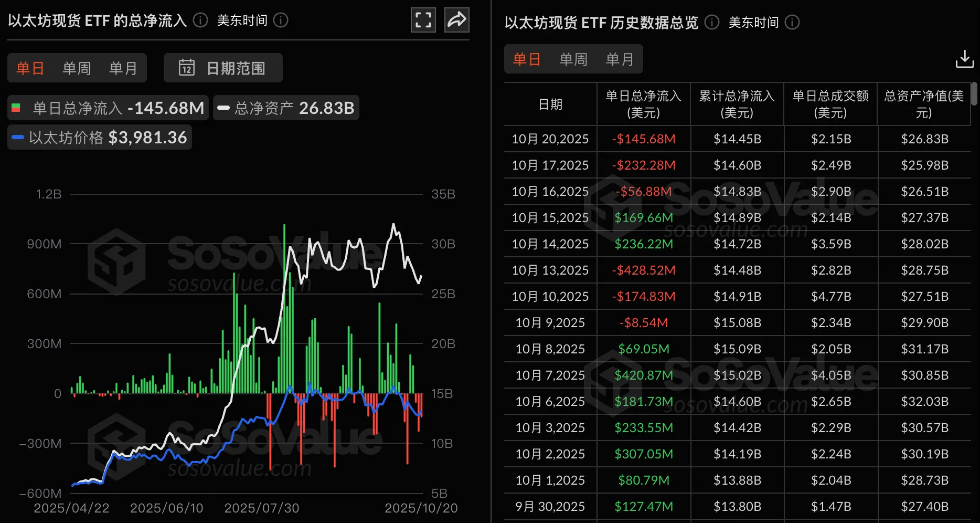Open the download icon for the history table
The image size is (980, 523).
(x=964, y=59)
